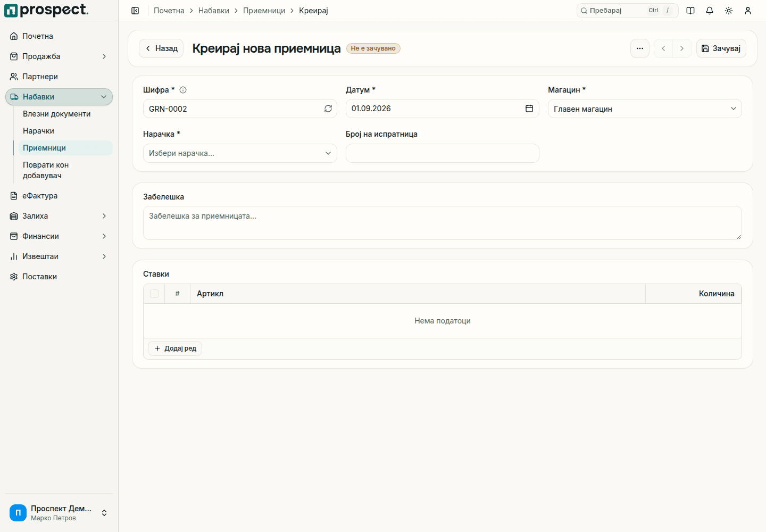Open Приемници submenu item

pos(65,148)
